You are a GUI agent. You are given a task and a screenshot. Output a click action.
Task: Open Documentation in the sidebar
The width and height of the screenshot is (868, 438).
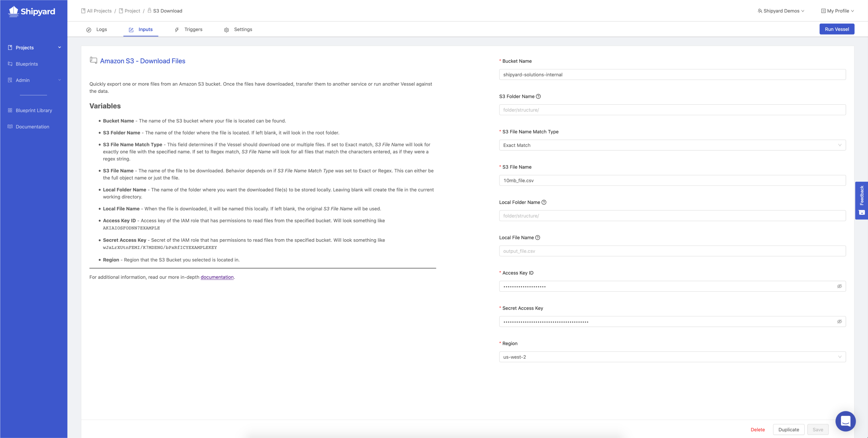[x=32, y=127]
